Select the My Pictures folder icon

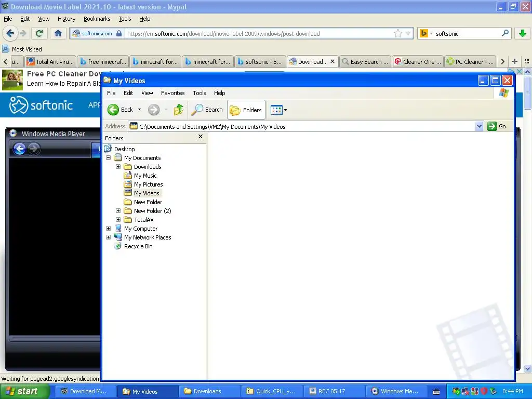128,184
